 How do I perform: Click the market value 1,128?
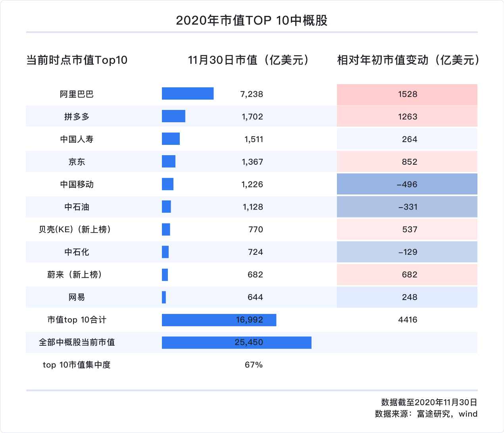click(x=253, y=207)
